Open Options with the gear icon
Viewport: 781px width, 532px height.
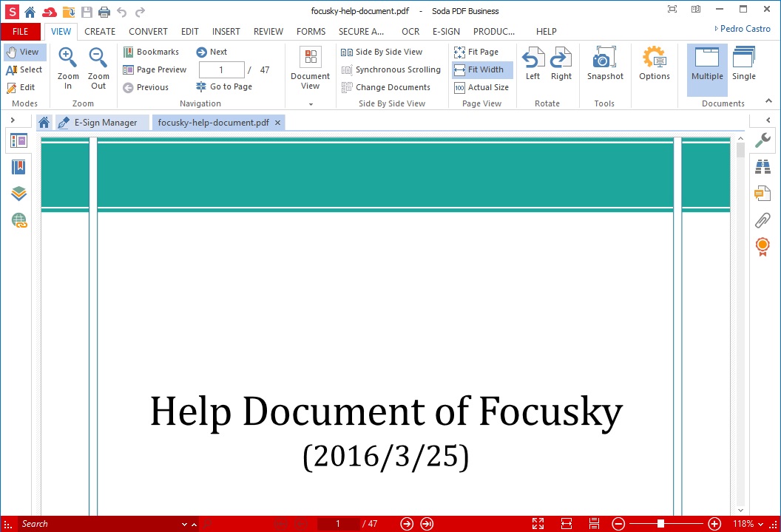point(655,64)
